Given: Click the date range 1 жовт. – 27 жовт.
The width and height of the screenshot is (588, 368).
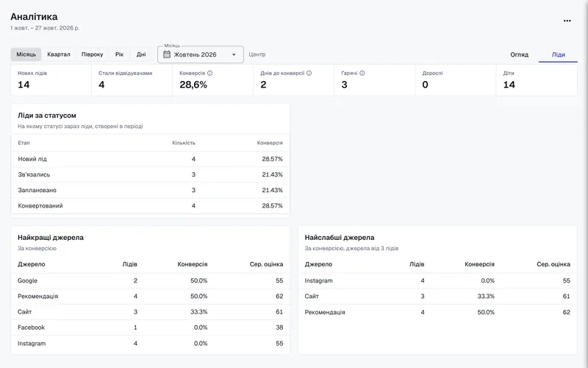Looking at the screenshot, I should click(45, 28).
